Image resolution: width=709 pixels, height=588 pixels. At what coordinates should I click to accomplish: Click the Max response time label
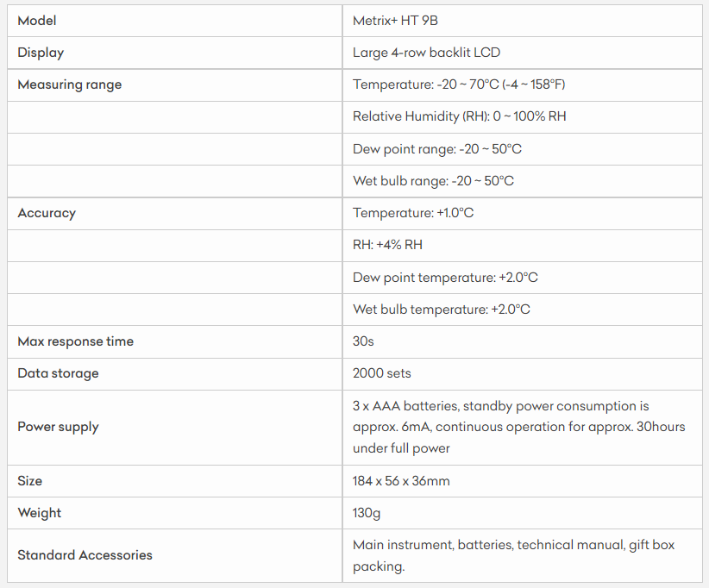point(76,341)
